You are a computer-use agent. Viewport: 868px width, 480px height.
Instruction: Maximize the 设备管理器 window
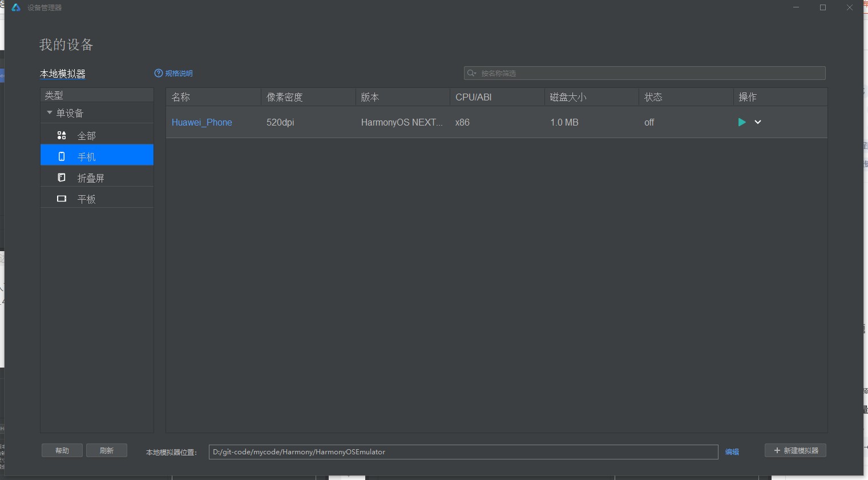pos(823,7)
